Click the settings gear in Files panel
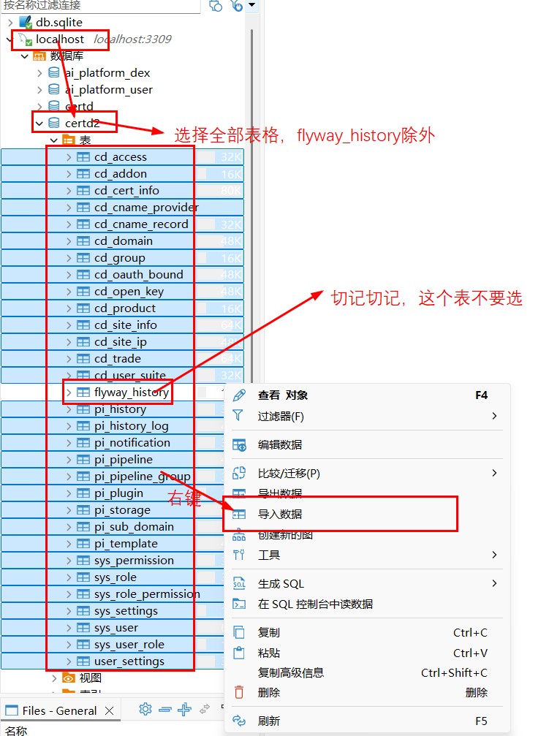 [x=145, y=709]
